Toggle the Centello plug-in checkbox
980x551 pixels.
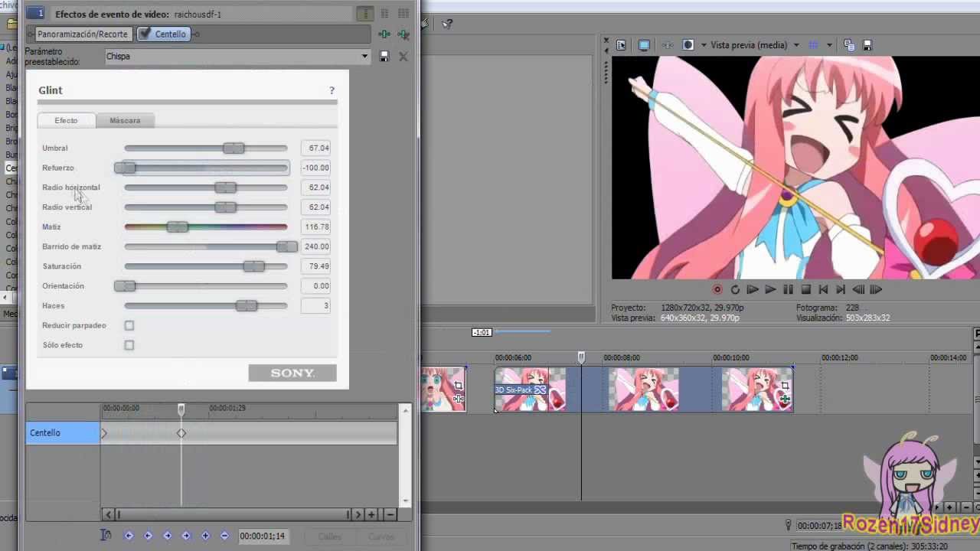click(x=144, y=34)
